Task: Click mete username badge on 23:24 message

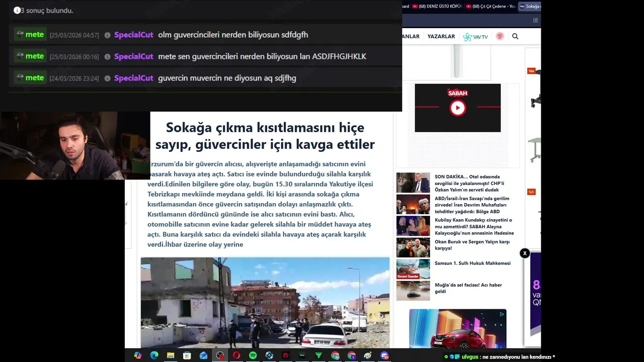Action: pyautogui.click(x=30, y=78)
